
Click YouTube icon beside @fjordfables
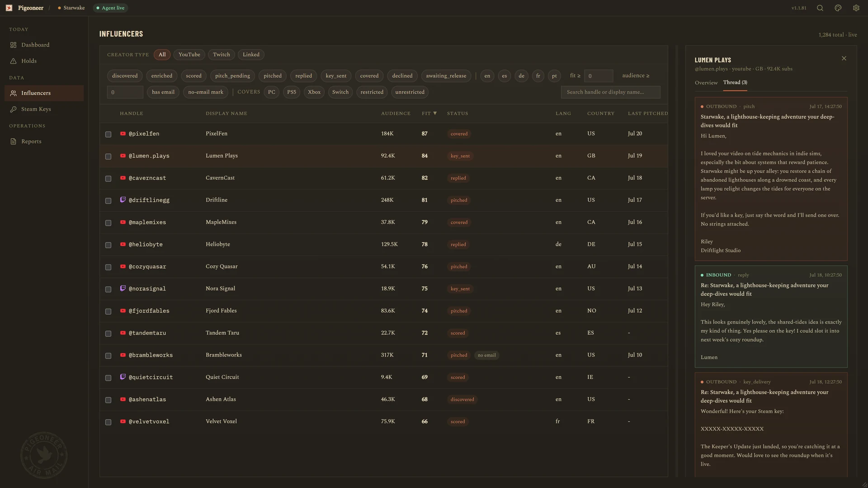point(123,311)
